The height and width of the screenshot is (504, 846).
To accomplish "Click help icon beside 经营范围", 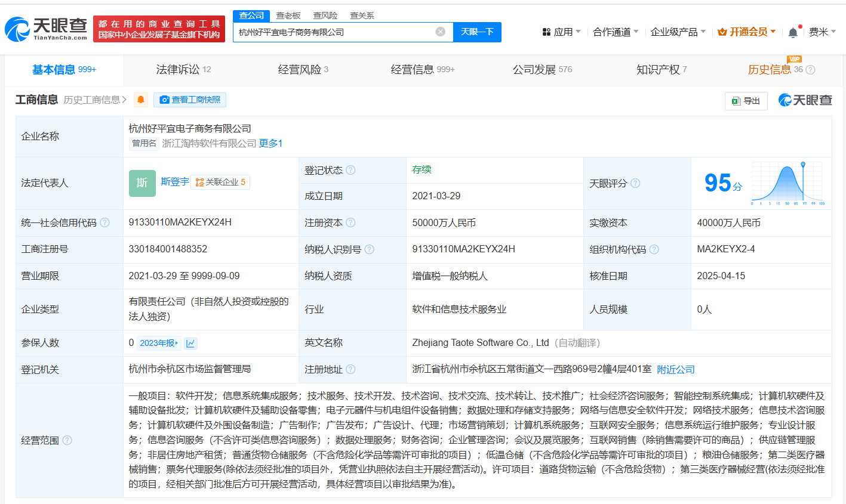I will pyautogui.click(x=67, y=440).
